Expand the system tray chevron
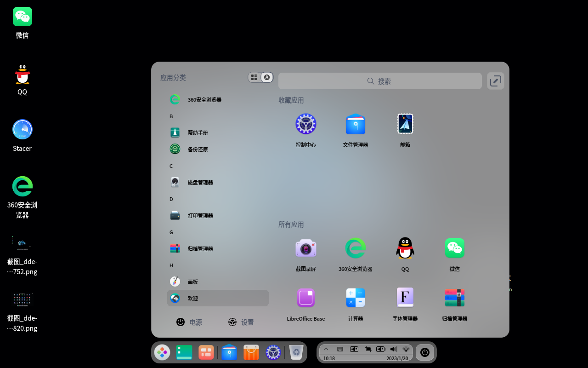 [x=326, y=349]
